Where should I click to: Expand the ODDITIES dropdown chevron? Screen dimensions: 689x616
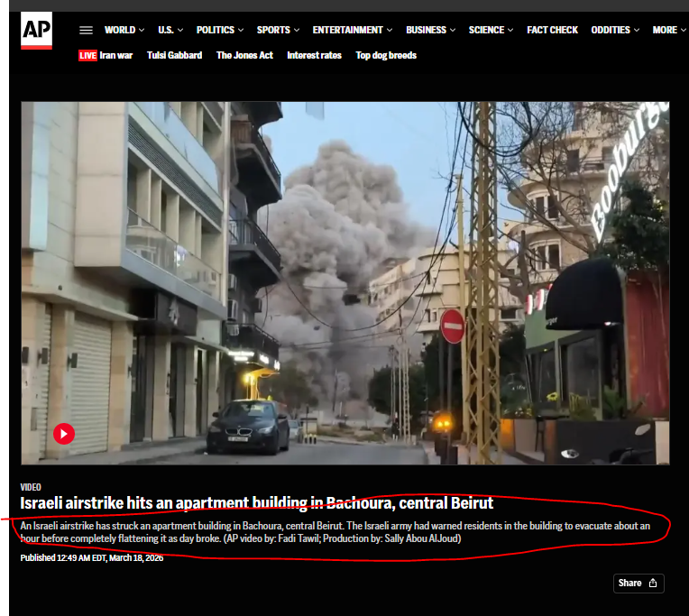click(x=637, y=31)
